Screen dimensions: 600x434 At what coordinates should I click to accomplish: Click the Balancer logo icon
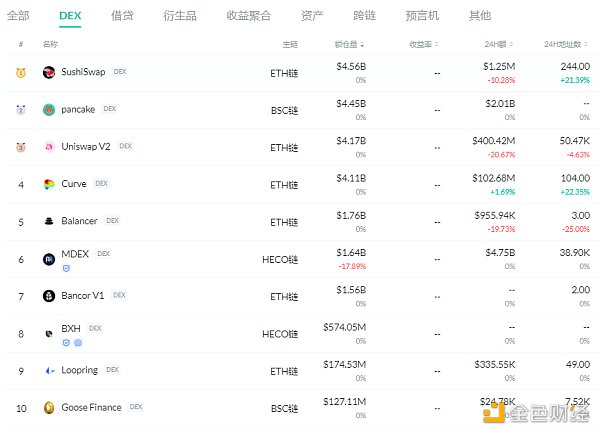(49, 221)
